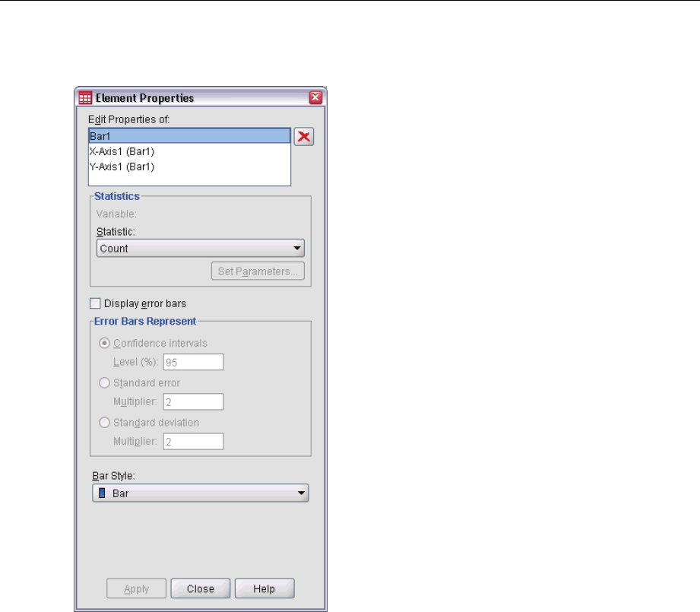
Task: Click the Close button
Action: (201, 588)
